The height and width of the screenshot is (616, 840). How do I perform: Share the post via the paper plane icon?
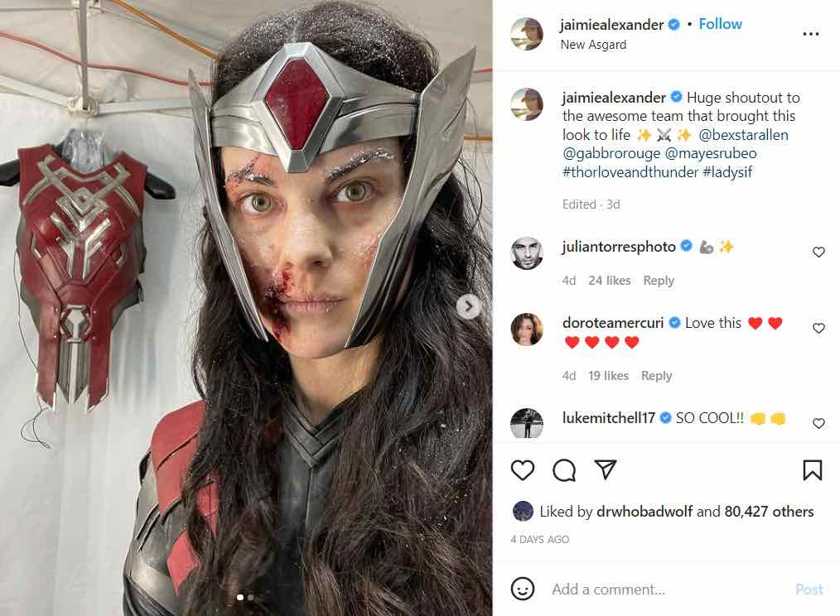pos(606,469)
